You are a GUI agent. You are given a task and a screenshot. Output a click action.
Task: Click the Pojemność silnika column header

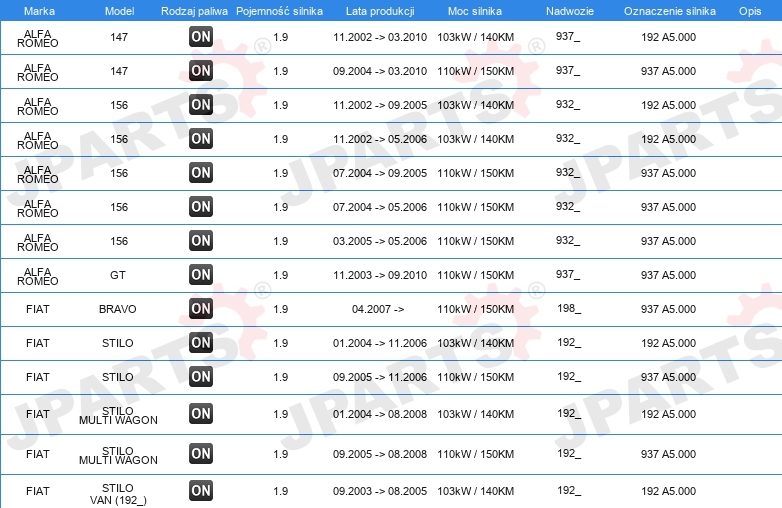click(x=279, y=11)
